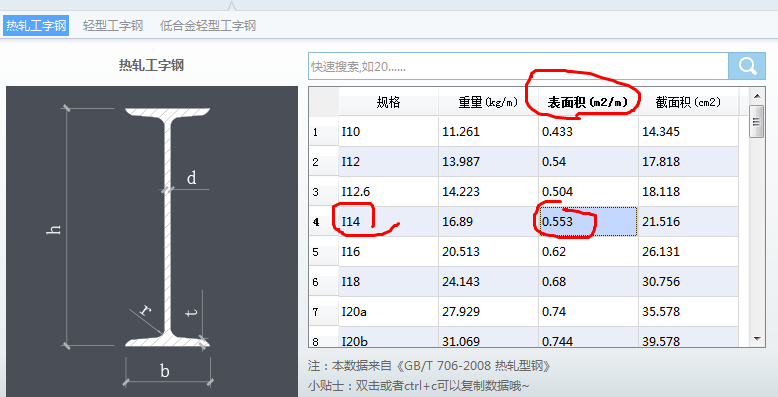The image size is (778, 397).
Task: Select row header number 2
Action: click(x=324, y=162)
